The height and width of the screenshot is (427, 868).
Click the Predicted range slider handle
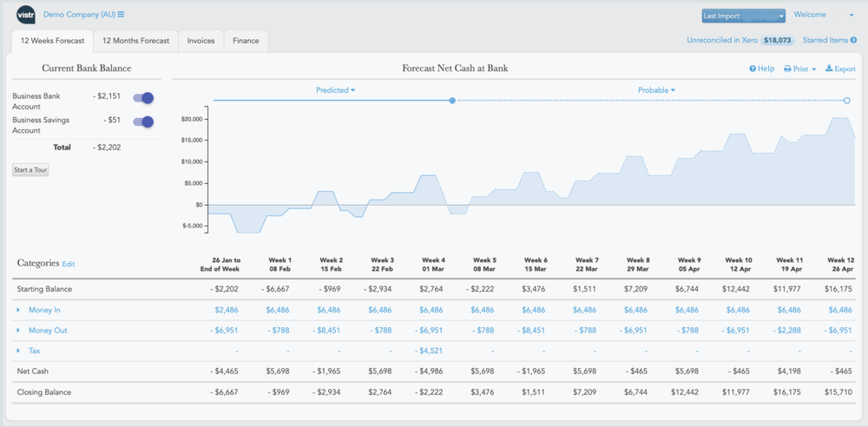click(x=452, y=101)
